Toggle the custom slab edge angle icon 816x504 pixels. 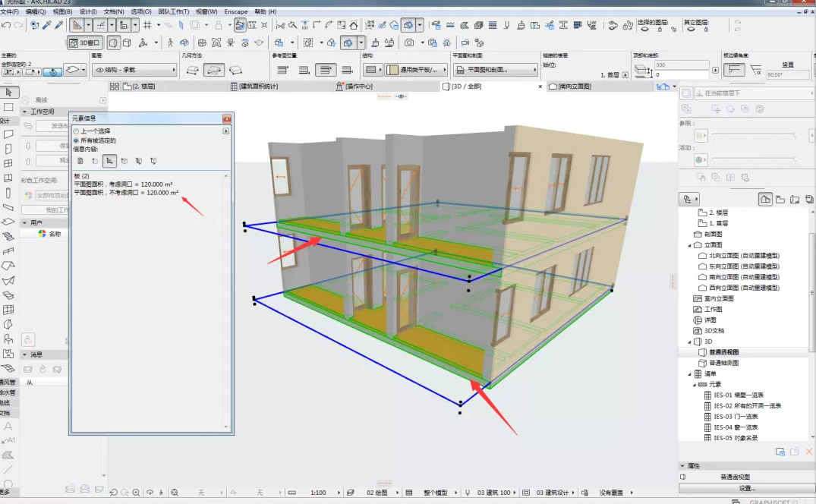(756, 70)
